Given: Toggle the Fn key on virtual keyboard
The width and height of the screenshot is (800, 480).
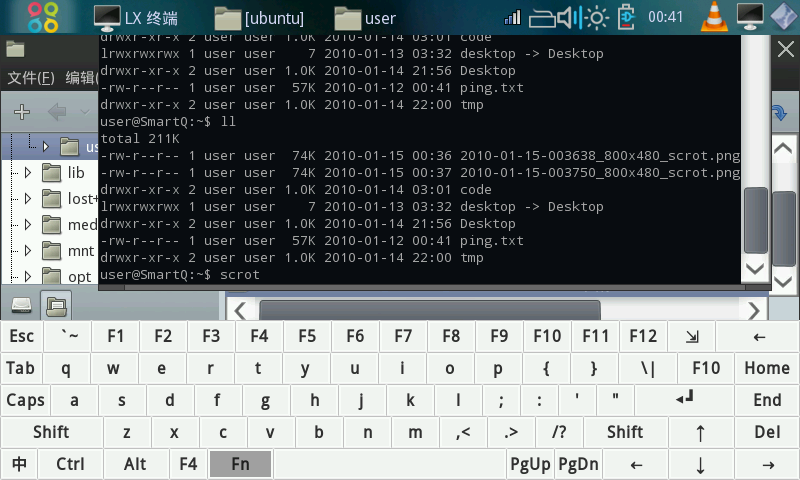Looking at the screenshot, I should click(240, 464).
